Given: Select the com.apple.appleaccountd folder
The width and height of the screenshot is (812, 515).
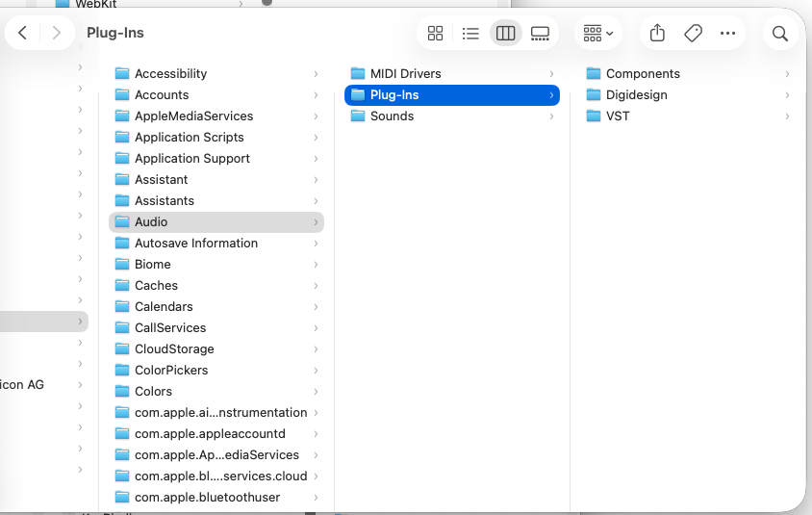Looking at the screenshot, I should click(216, 434).
